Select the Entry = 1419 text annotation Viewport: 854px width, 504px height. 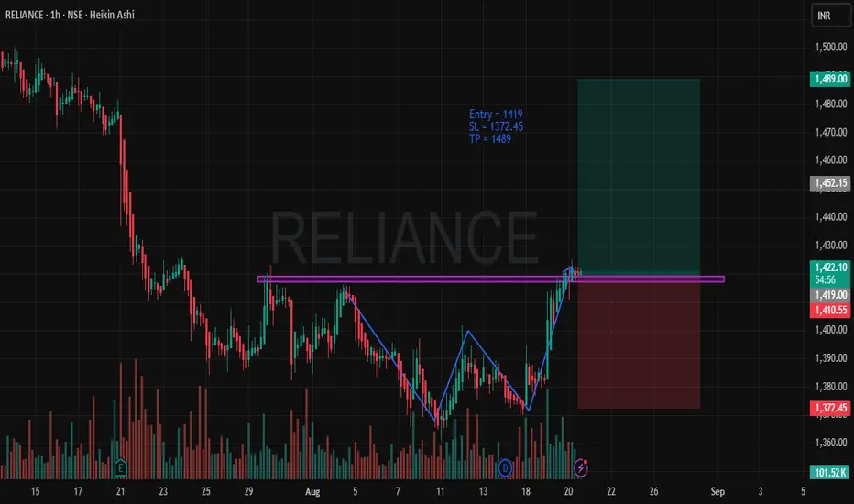pos(496,114)
